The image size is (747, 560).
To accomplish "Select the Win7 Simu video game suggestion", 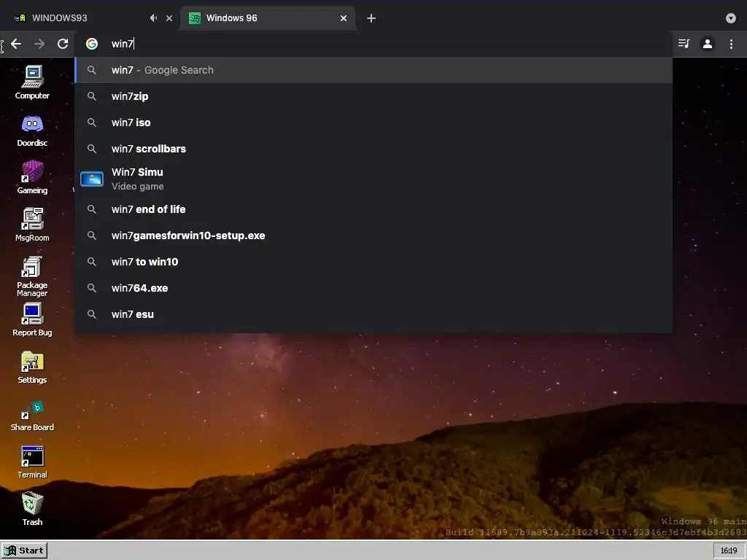I will tap(373, 179).
